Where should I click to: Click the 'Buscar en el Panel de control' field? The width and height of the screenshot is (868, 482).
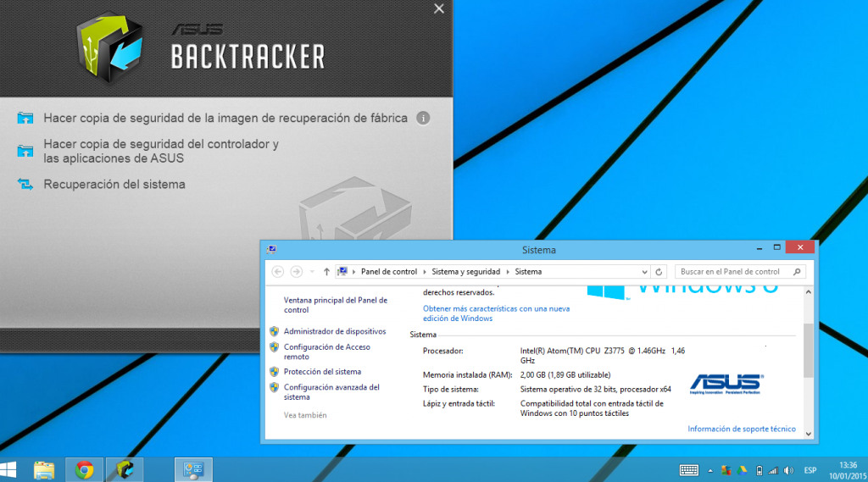tap(733, 272)
